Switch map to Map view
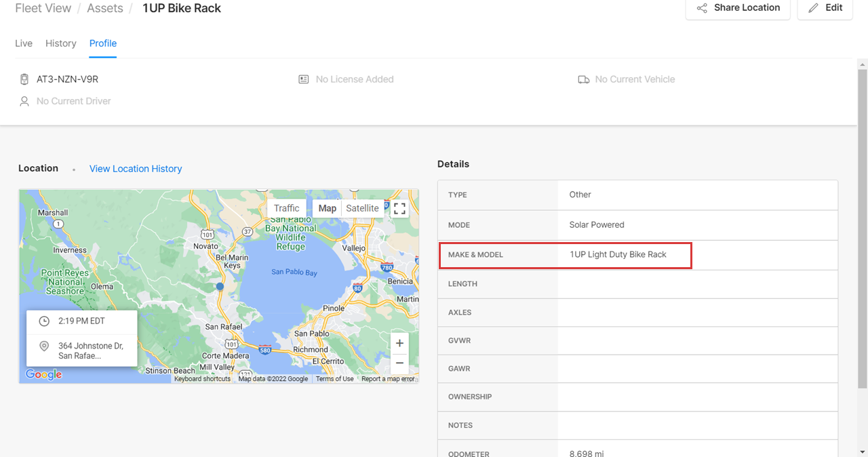The height and width of the screenshot is (457, 868). (x=328, y=208)
